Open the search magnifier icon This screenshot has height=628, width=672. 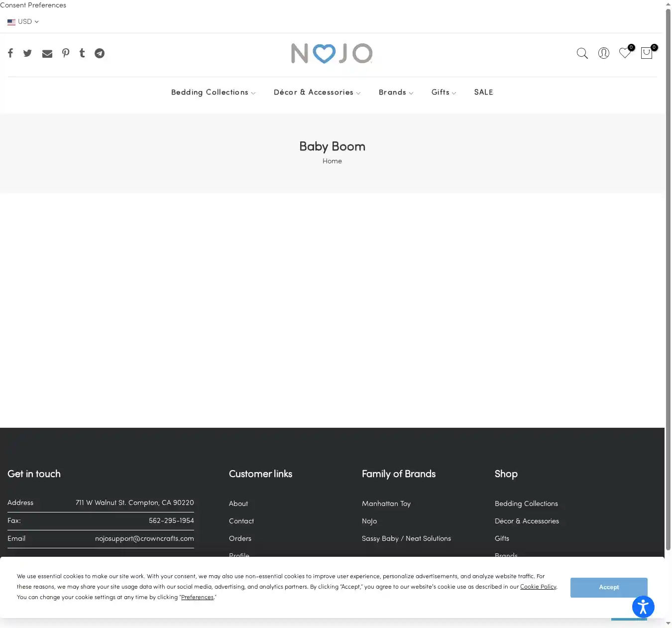[582, 53]
